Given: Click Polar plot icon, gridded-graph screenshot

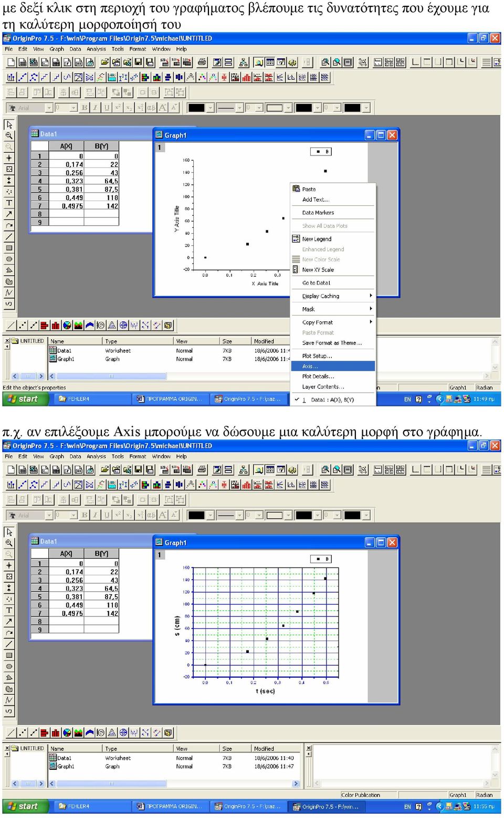Looking at the screenshot, I should [x=100, y=733].
